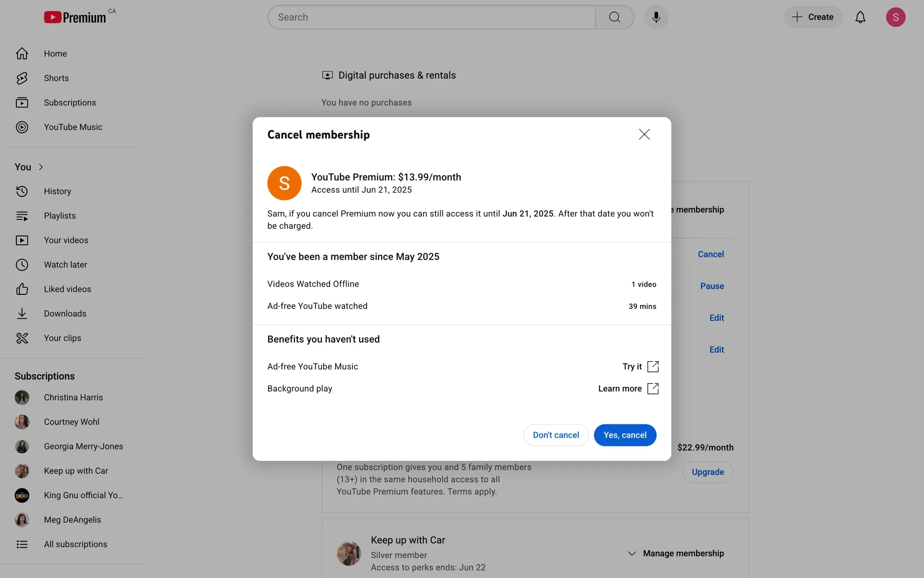Click Digital purchases & rentals icon
The width and height of the screenshot is (924, 578).
327,75
